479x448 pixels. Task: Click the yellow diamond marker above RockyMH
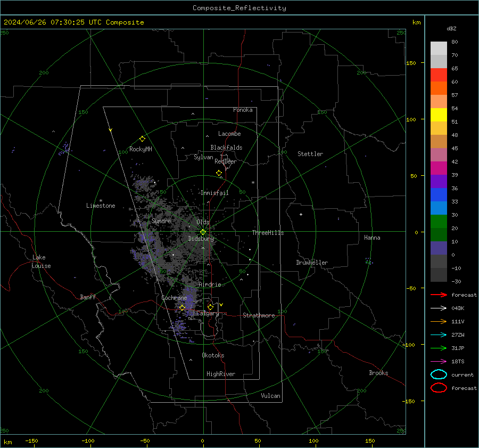coord(142,139)
